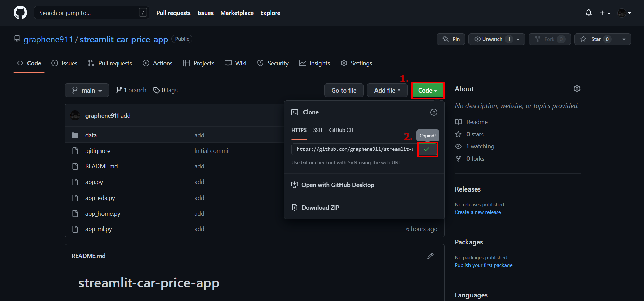Click the graphene911 commit author avatar
This screenshot has height=301, width=644.
click(75, 115)
